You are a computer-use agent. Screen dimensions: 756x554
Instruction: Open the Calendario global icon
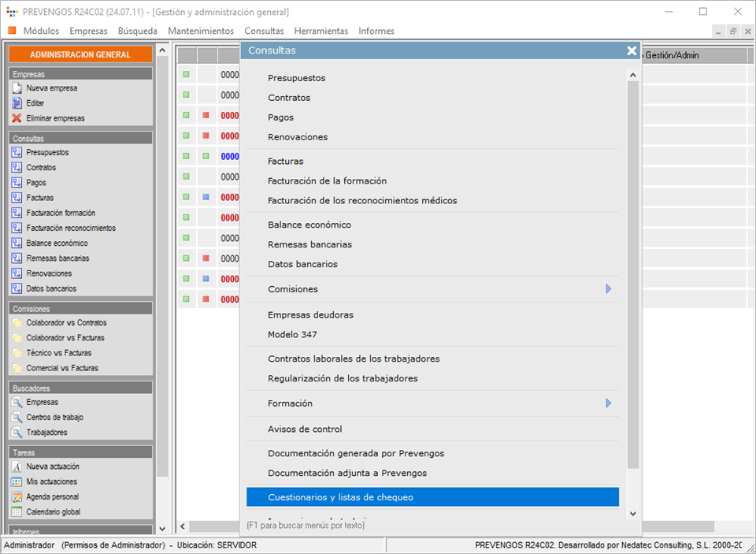pyautogui.click(x=17, y=512)
